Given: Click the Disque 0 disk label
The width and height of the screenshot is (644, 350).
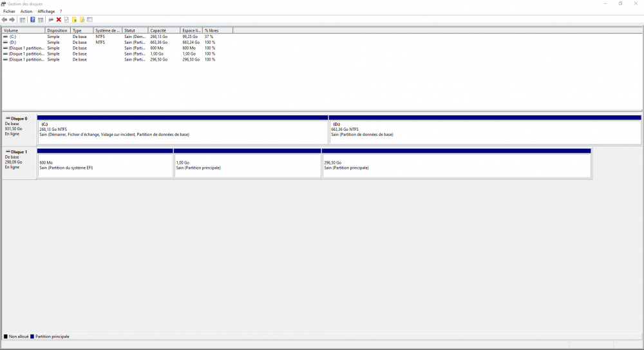Looking at the screenshot, I should click(x=19, y=119).
